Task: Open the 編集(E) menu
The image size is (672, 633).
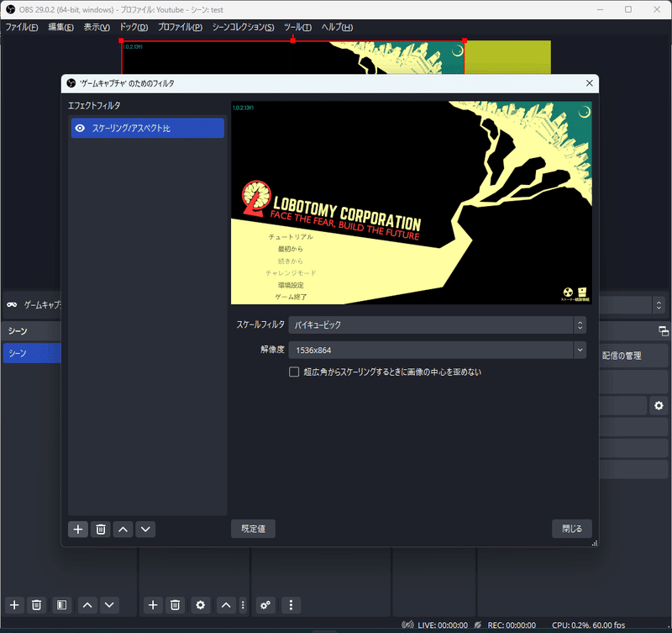Action: pos(60,27)
